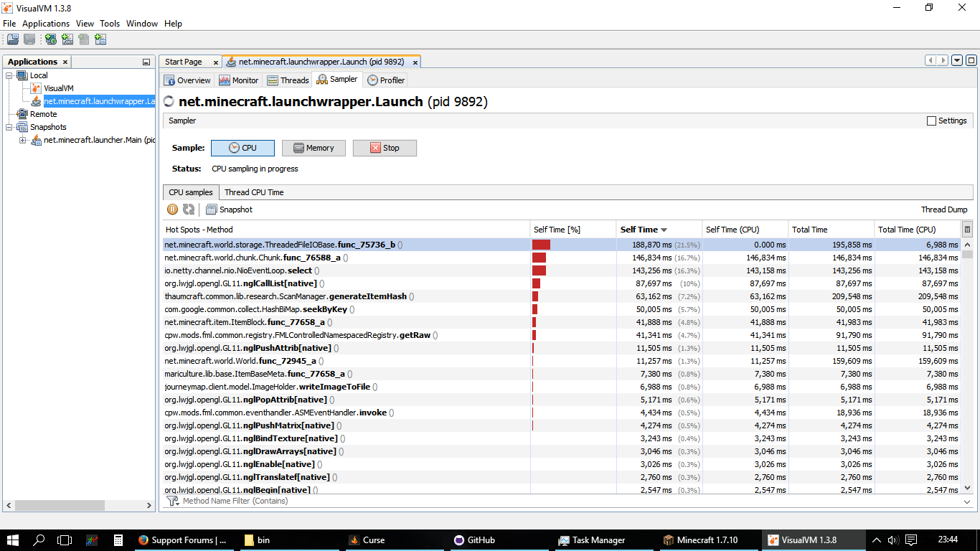Image resolution: width=980 pixels, height=551 pixels.
Task: Sort by Self Time column header
Action: pos(659,230)
